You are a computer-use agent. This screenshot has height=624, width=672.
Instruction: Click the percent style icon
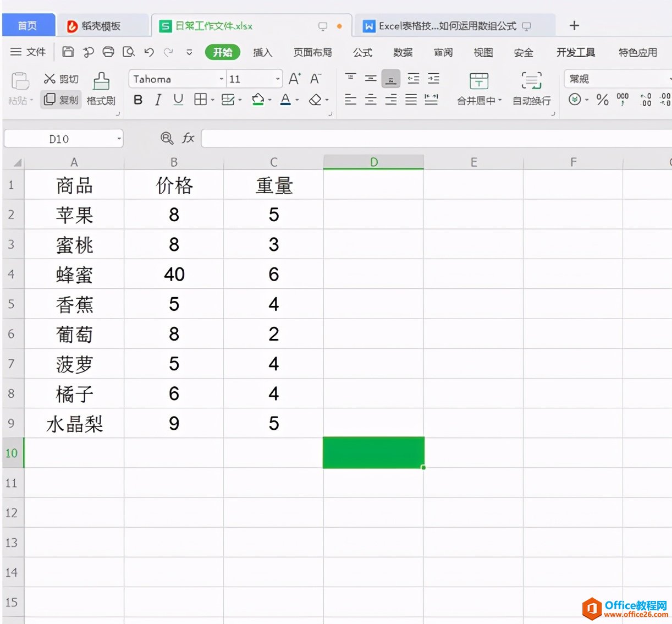603,100
